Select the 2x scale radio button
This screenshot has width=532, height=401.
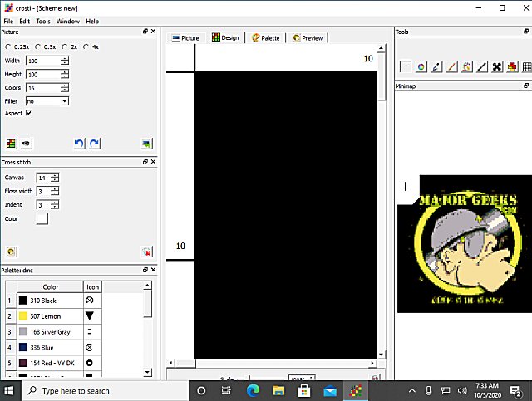pos(65,46)
